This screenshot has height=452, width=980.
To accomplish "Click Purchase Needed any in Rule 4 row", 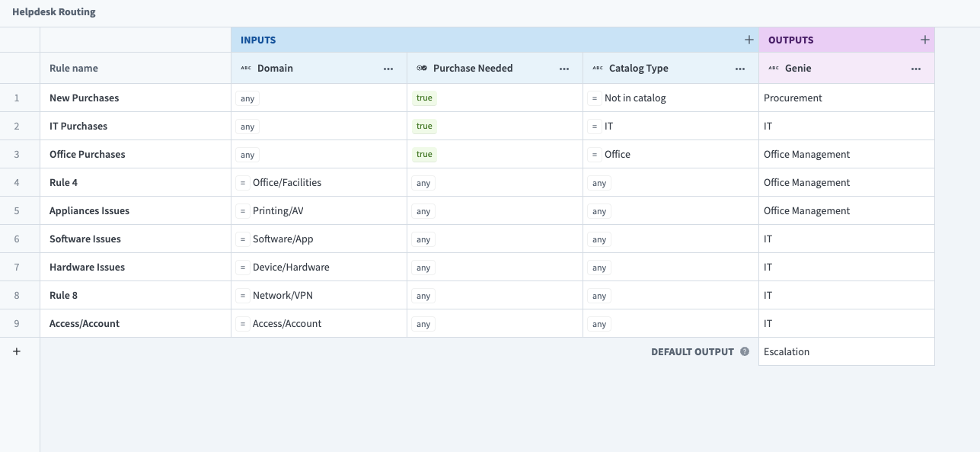I will coord(423,183).
